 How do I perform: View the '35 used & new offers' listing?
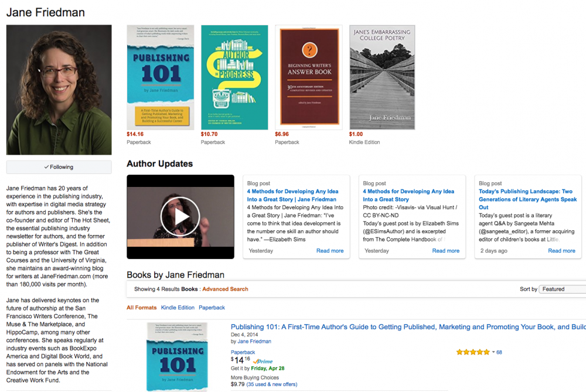pyautogui.click(x=271, y=383)
